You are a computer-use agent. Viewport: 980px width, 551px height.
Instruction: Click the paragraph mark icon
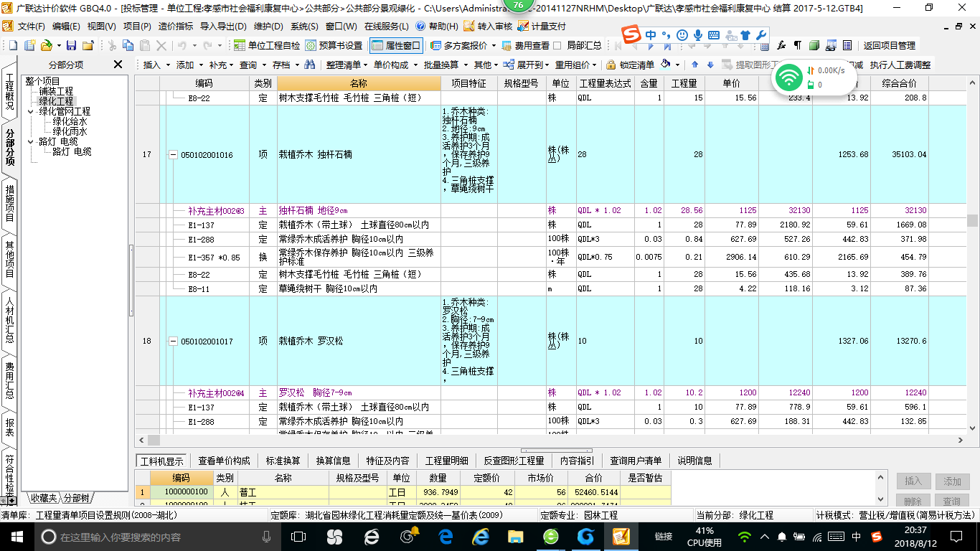coord(797,45)
